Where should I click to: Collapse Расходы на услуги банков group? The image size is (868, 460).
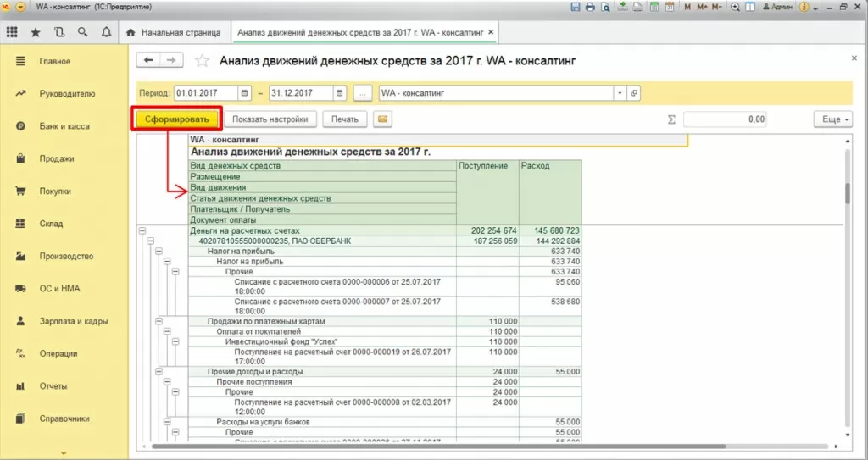point(167,422)
